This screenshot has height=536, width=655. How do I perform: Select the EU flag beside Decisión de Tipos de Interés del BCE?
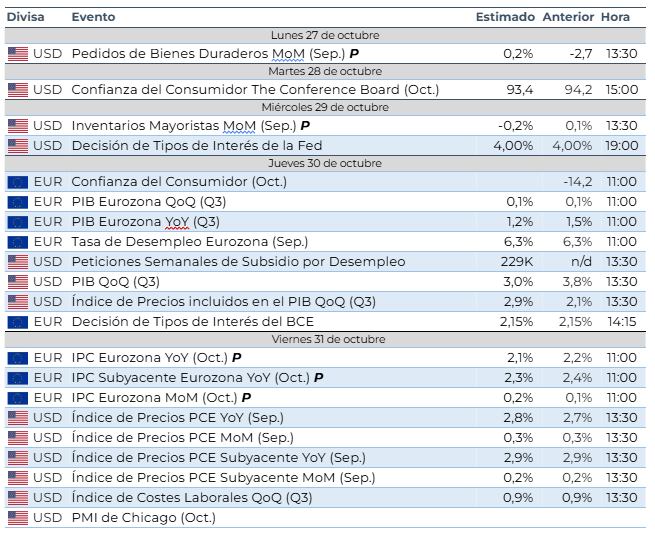point(17,322)
